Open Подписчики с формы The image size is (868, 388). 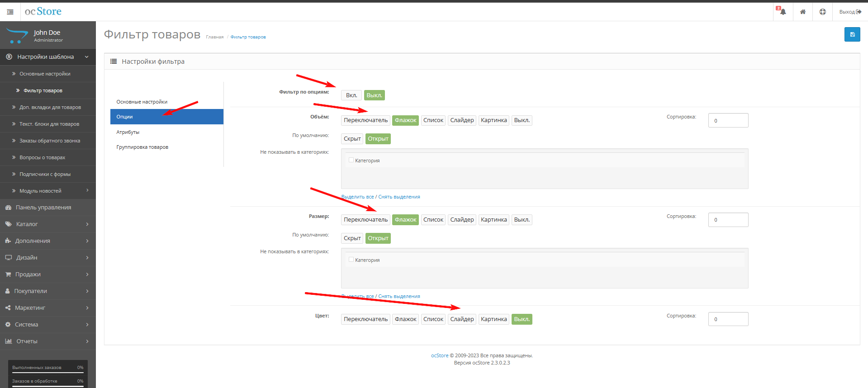click(47, 174)
